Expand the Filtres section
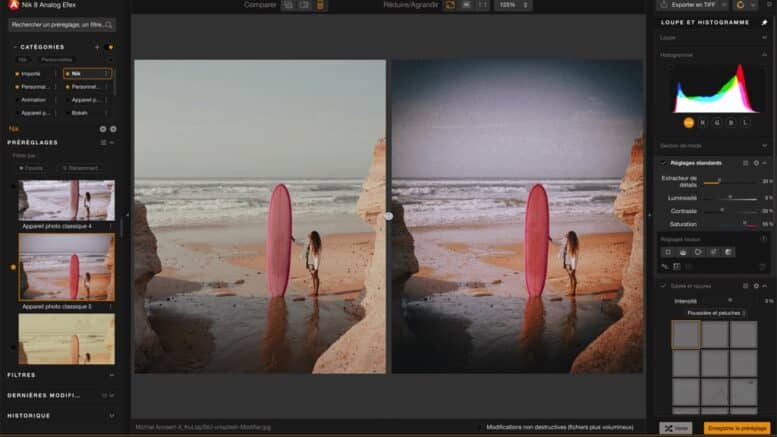The image size is (777, 437). [x=60, y=375]
